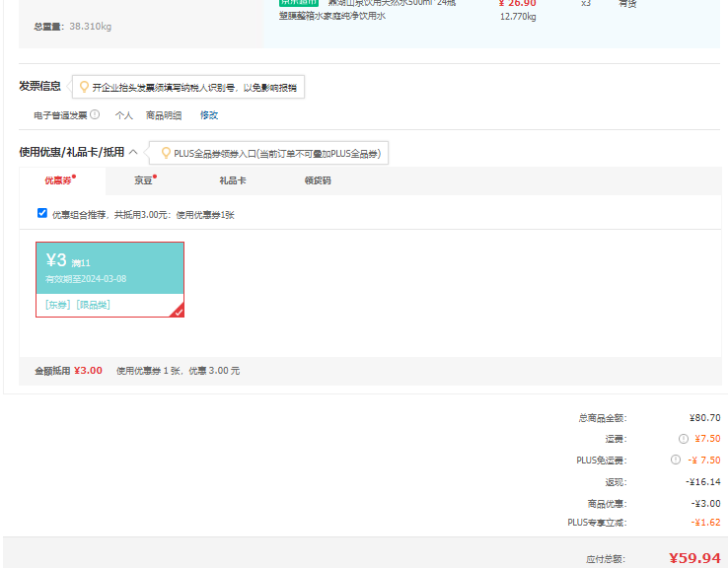The width and height of the screenshot is (728, 568).
Task: Switch to the 优惠券 tab
Action: click(60, 180)
